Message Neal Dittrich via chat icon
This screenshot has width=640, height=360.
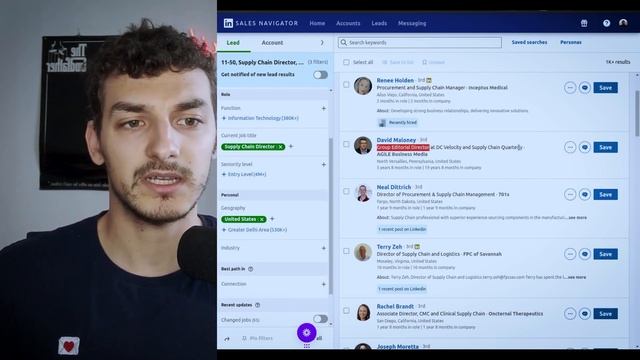click(584, 195)
